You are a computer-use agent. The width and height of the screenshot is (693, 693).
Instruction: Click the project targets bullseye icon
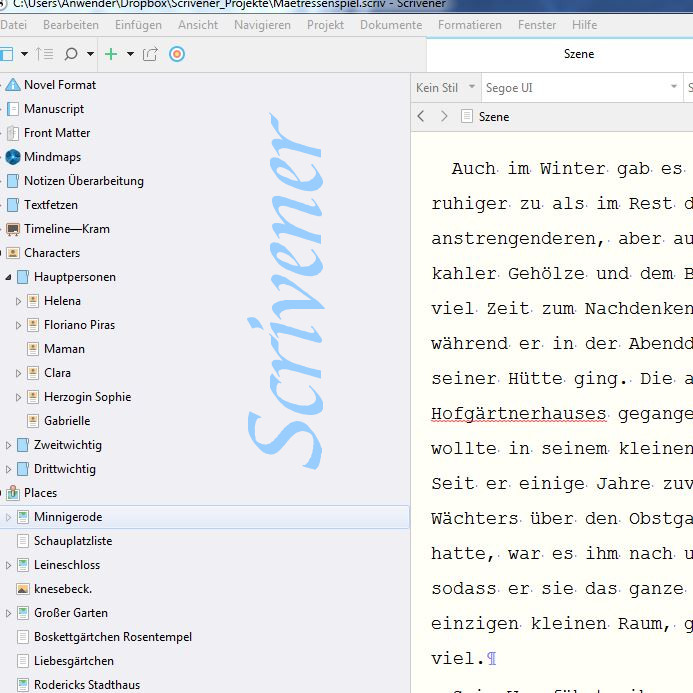[177, 54]
